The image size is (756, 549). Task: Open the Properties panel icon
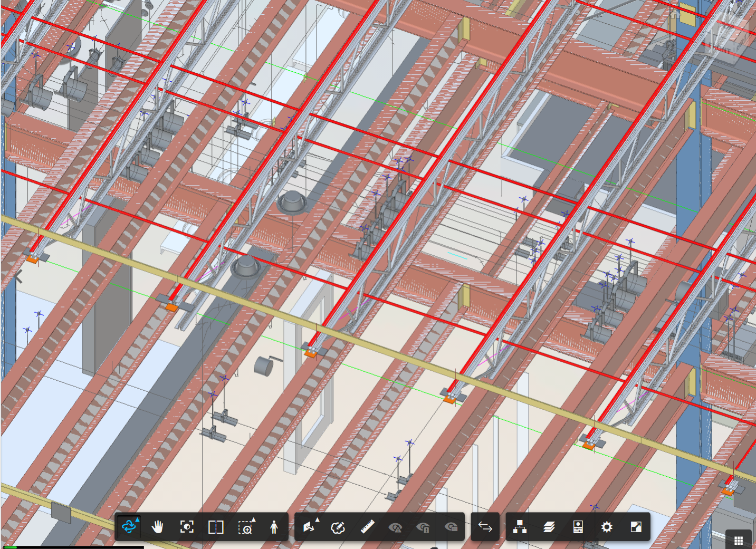point(578,527)
